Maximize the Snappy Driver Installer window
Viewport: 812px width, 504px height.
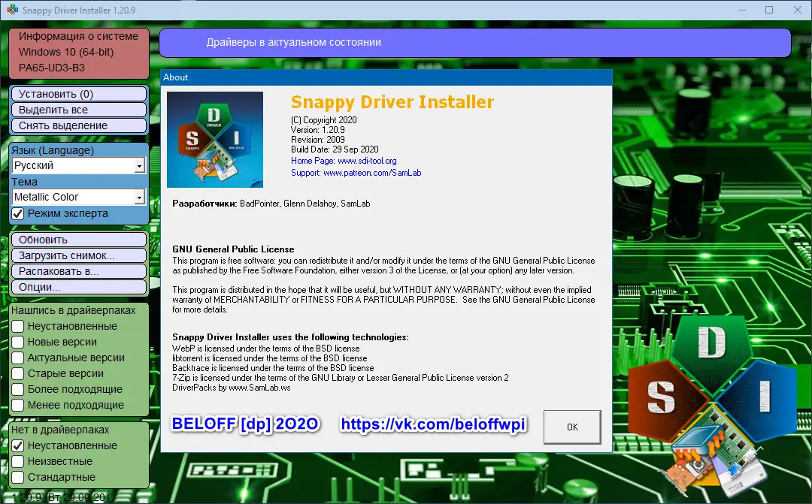pyautogui.click(x=769, y=10)
